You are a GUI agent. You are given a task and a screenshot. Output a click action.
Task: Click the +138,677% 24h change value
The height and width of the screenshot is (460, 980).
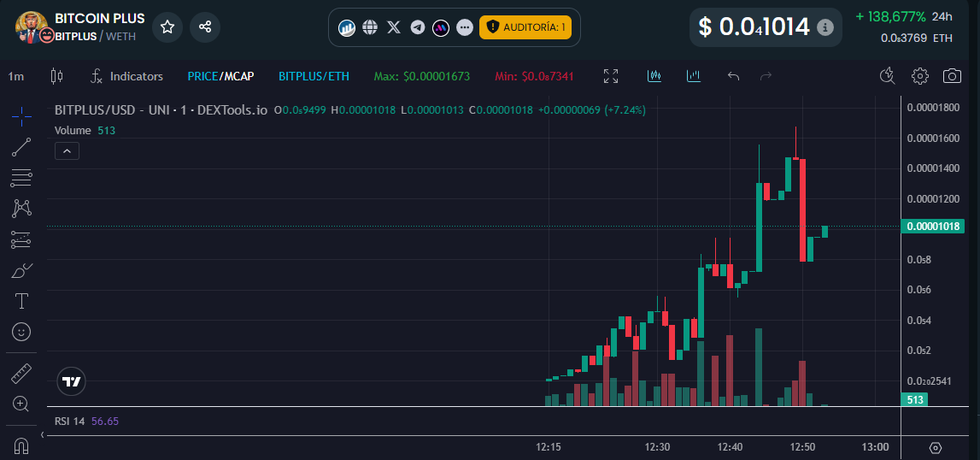click(x=890, y=16)
